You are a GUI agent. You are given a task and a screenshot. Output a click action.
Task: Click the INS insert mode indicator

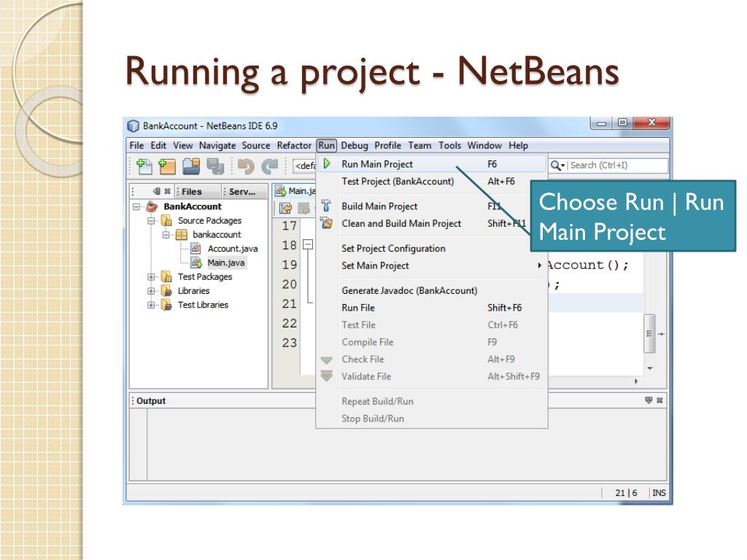(x=659, y=493)
